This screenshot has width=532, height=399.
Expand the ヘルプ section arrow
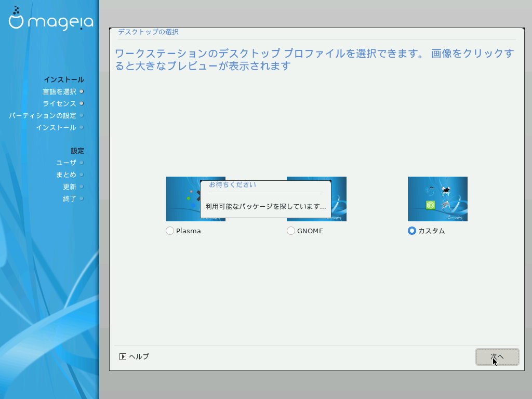pos(123,356)
